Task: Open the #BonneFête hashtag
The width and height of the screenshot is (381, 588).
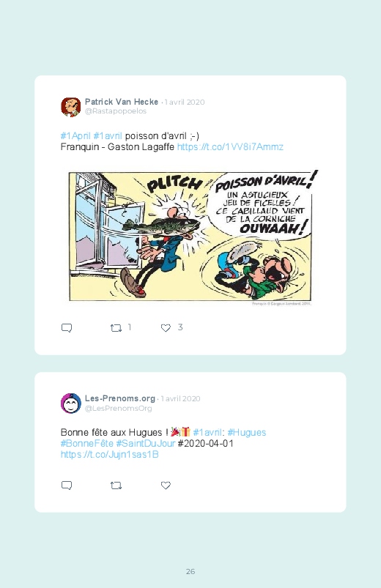Action: [86, 443]
